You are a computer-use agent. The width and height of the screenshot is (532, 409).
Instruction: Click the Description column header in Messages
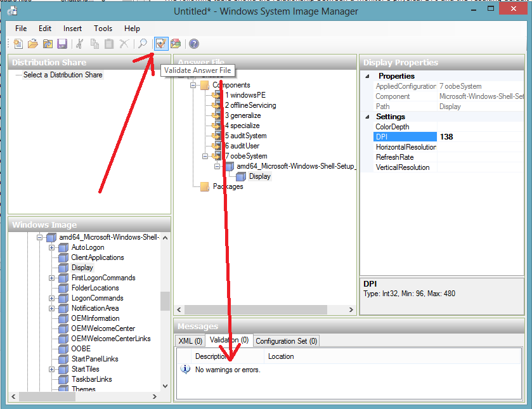pos(228,356)
